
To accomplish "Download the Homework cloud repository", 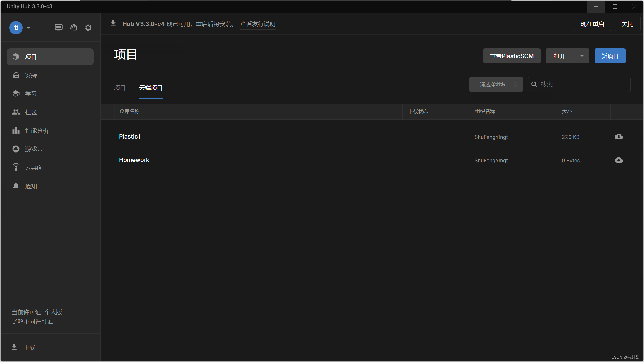I will [619, 160].
